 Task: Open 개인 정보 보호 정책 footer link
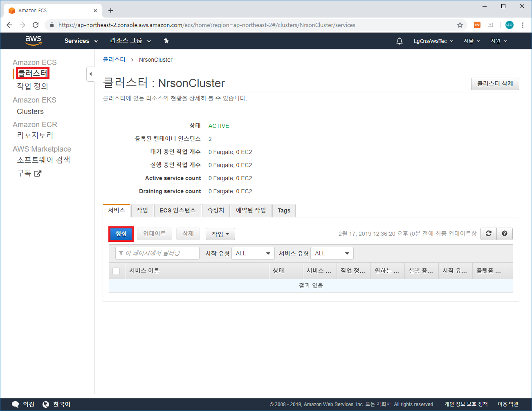pos(466,404)
